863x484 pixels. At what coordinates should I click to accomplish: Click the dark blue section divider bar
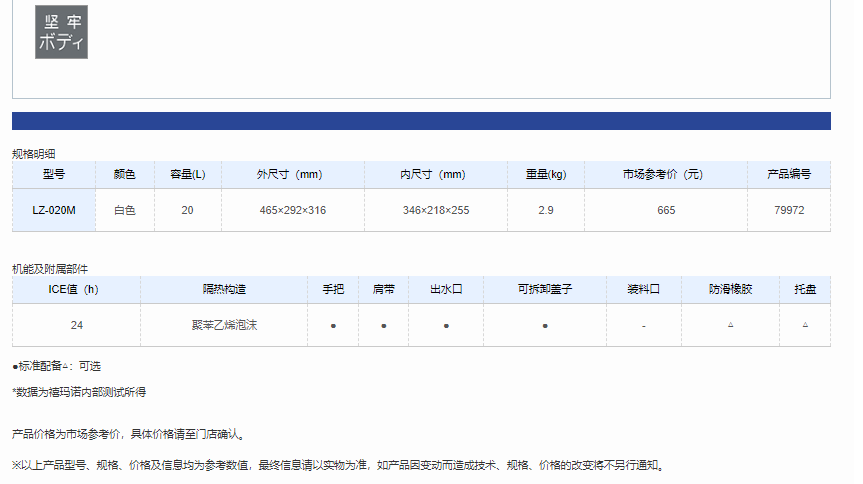421,121
